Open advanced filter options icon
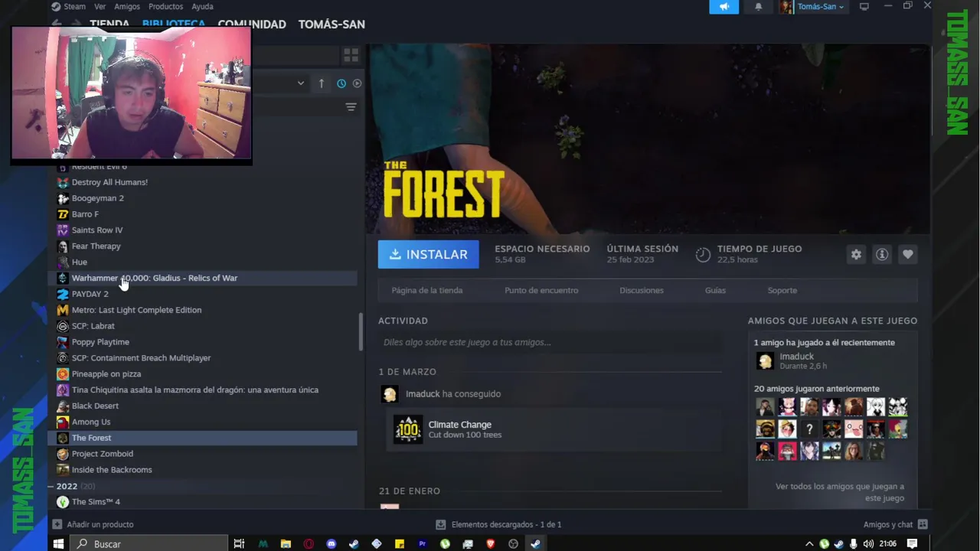This screenshot has width=980, height=551. pos(351,107)
